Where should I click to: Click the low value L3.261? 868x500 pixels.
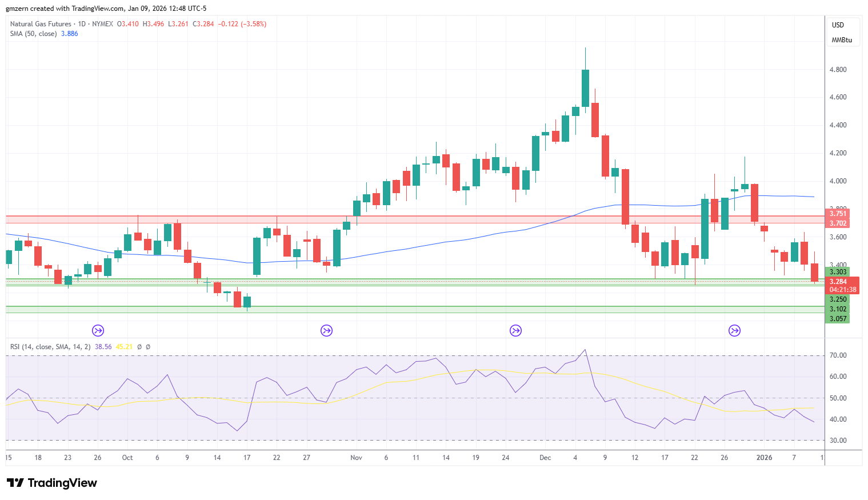point(178,24)
